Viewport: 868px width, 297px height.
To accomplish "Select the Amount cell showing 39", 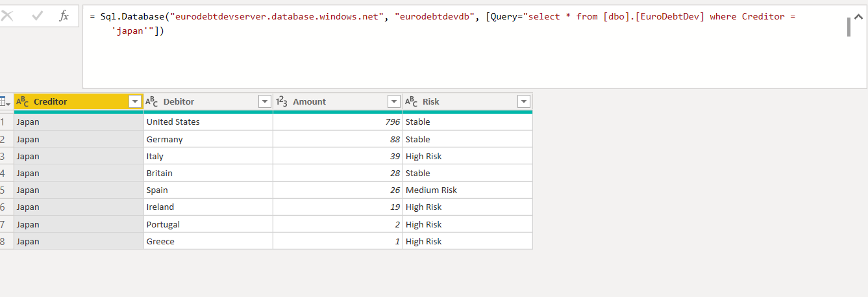I will tap(338, 156).
